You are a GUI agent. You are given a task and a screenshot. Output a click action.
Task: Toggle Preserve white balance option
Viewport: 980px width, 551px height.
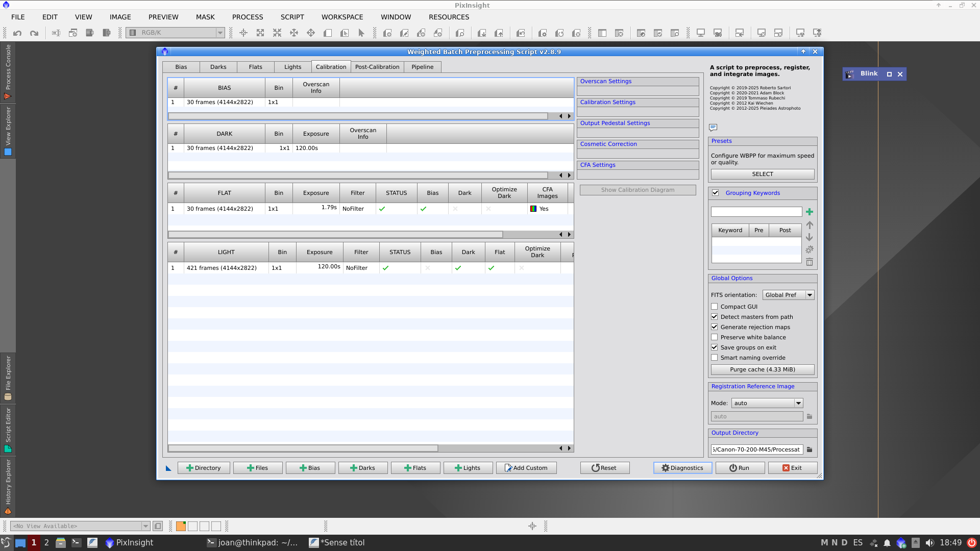point(715,337)
